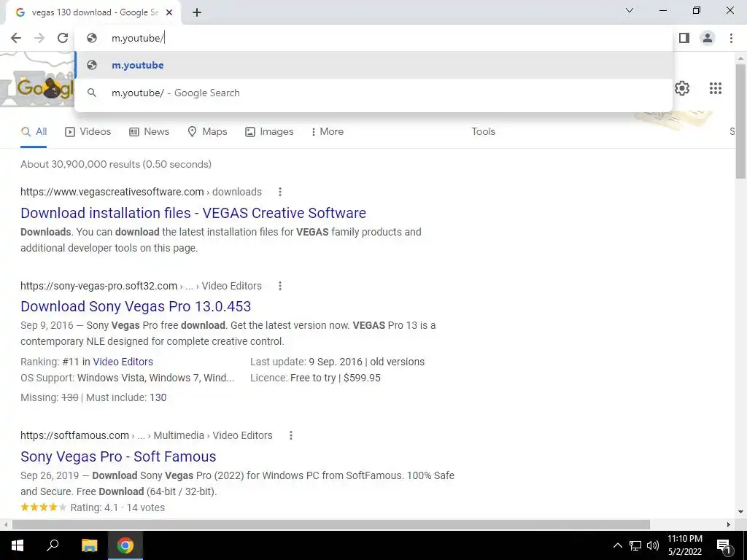The height and width of the screenshot is (560, 747).
Task: Open File Explorer from the taskbar
Action: (89, 545)
